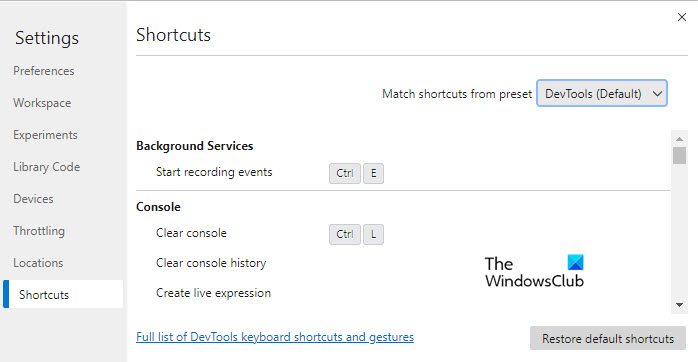
Task: Click the scrollbar down arrow
Action: 679,305
